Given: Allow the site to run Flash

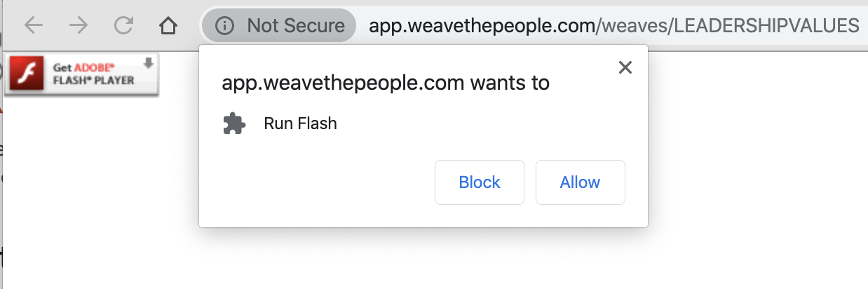Looking at the screenshot, I should pos(580,182).
